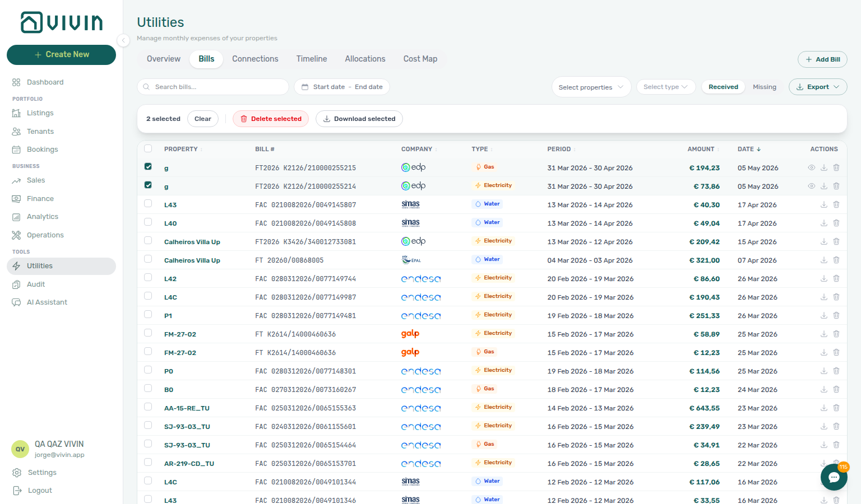Click the Add Bill button
This screenshot has height=504, width=861.
coord(822,59)
